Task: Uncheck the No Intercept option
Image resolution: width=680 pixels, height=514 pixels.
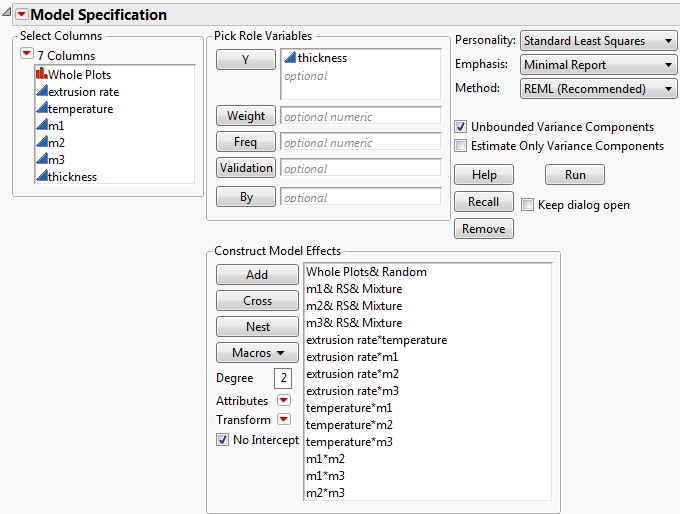Action: (x=223, y=439)
